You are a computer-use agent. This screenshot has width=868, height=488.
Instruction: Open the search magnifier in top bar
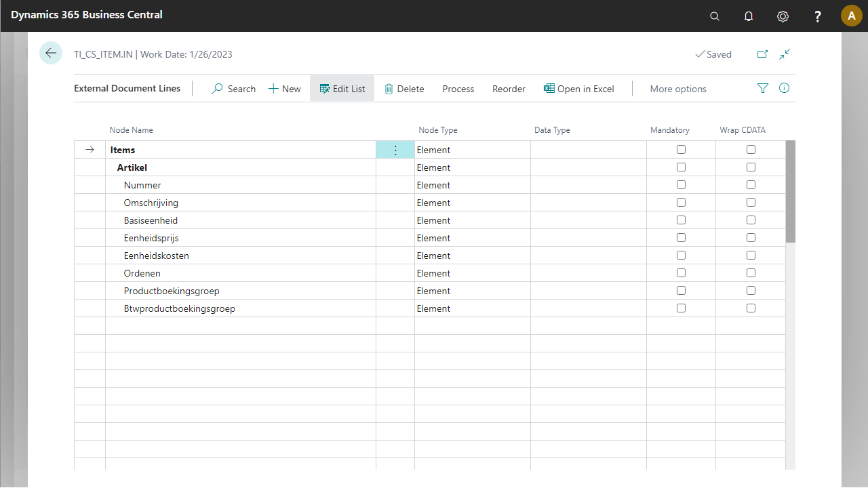click(715, 16)
